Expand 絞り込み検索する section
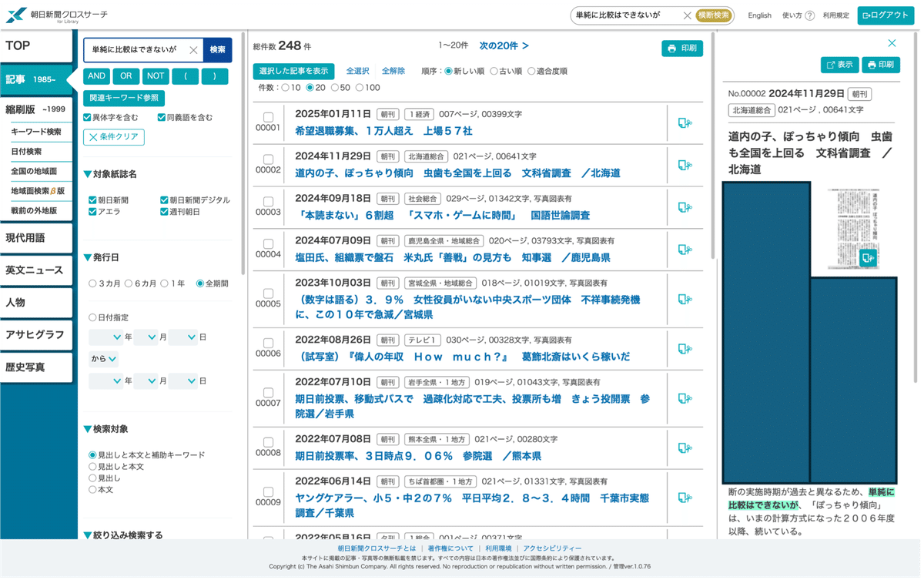 click(x=123, y=535)
